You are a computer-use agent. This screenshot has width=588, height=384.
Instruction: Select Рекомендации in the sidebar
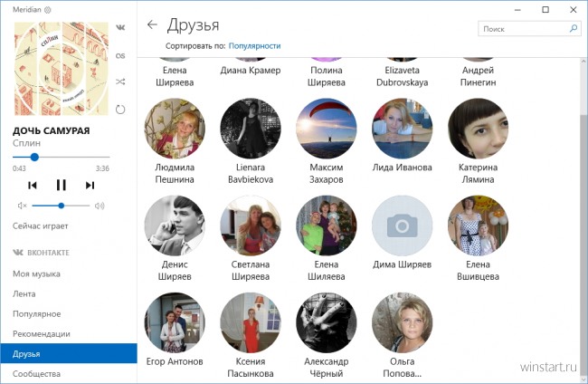[42, 333]
